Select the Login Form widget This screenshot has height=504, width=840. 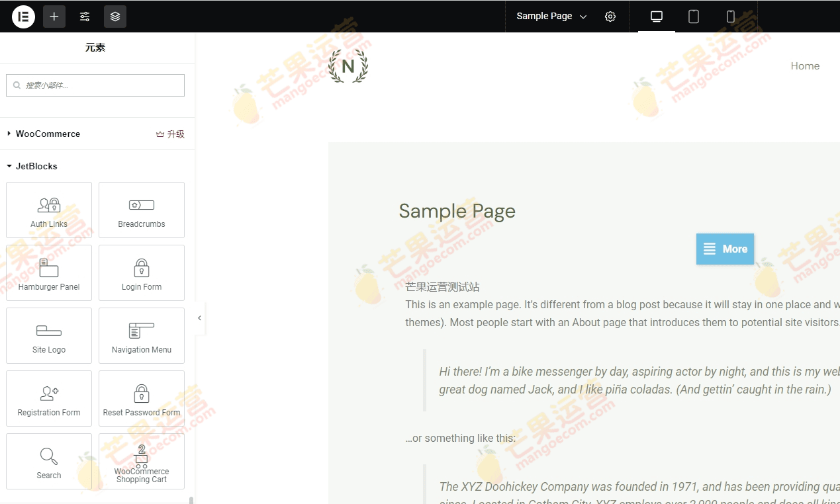(x=142, y=273)
